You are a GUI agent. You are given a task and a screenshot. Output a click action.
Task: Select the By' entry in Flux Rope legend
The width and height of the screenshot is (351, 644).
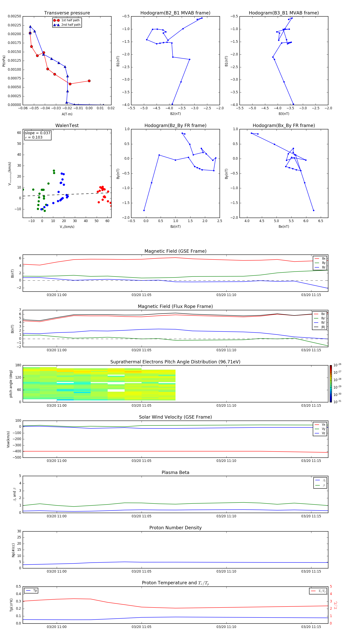[320, 318]
